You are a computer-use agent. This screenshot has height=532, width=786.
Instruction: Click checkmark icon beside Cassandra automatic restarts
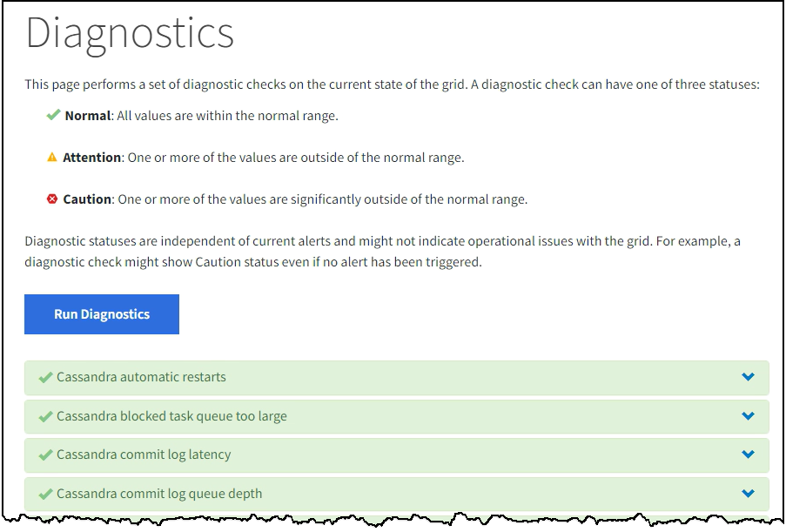click(x=45, y=378)
